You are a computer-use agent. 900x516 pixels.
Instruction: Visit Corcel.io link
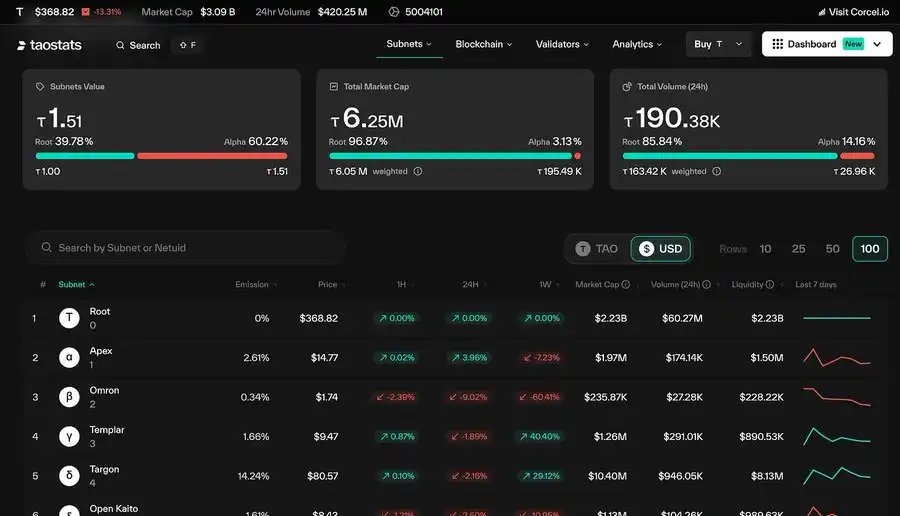(x=852, y=12)
